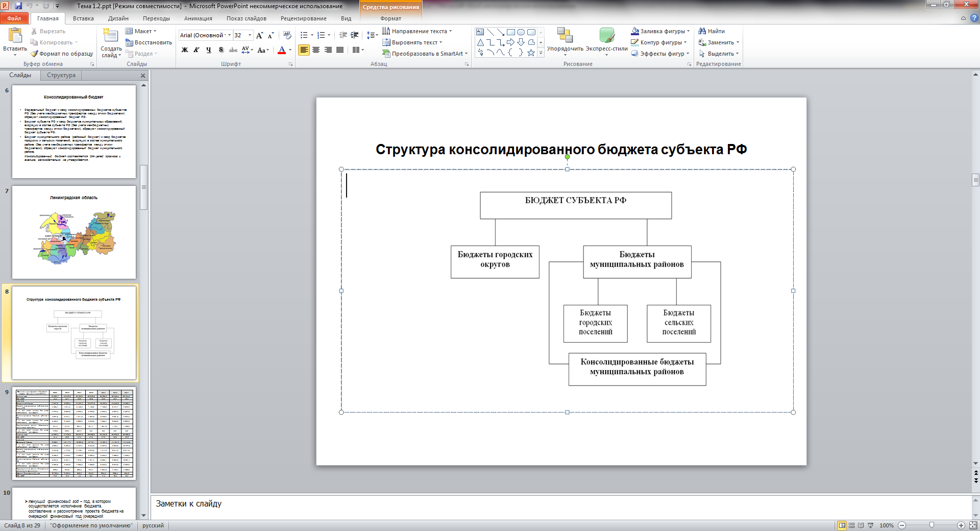This screenshot has height=531, width=980.
Task: Click the Paste (Вставить) clipboard icon
Action: (15, 36)
